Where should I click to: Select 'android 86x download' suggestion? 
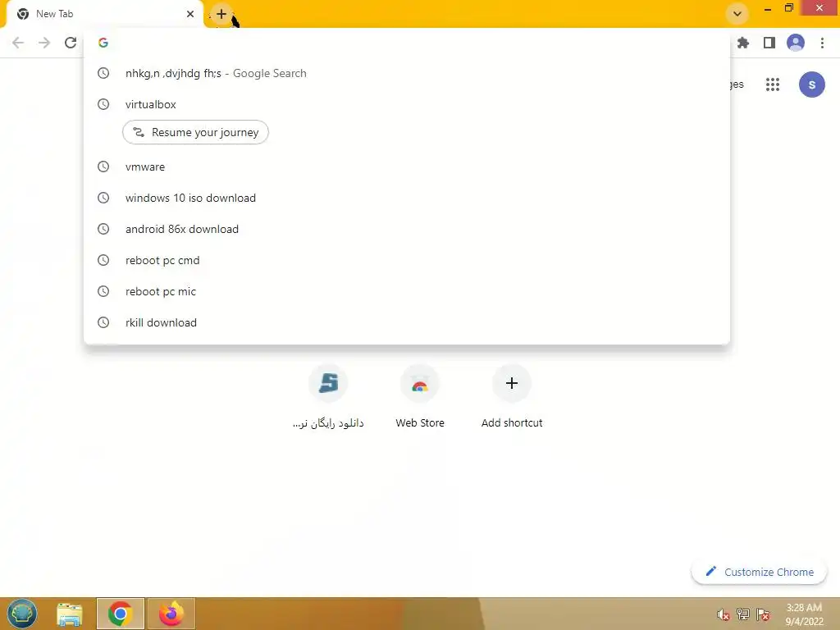(x=407, y=229)
